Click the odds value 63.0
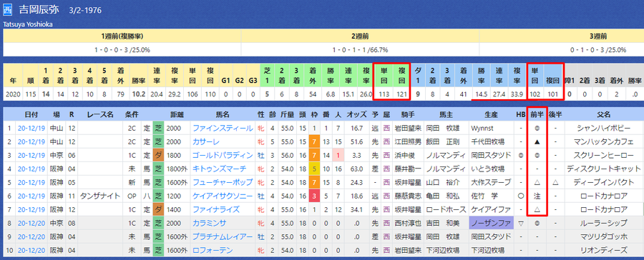 (356, 169)
